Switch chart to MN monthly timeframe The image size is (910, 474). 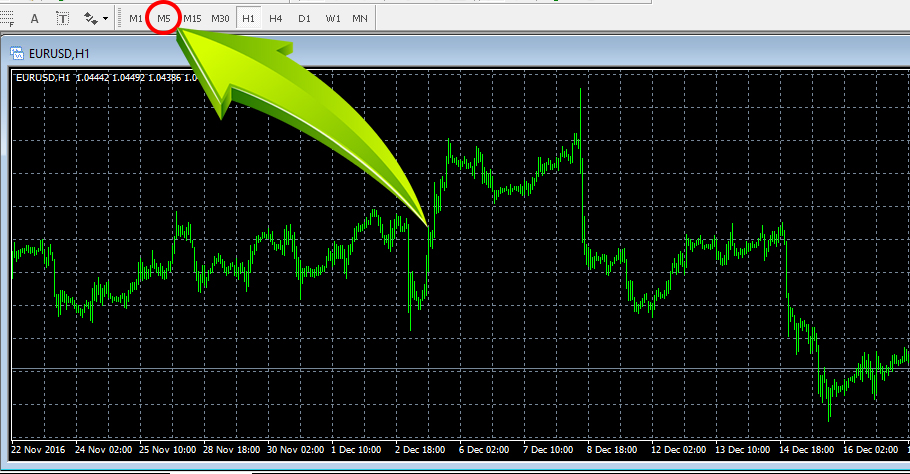click(x=360, y=19)
